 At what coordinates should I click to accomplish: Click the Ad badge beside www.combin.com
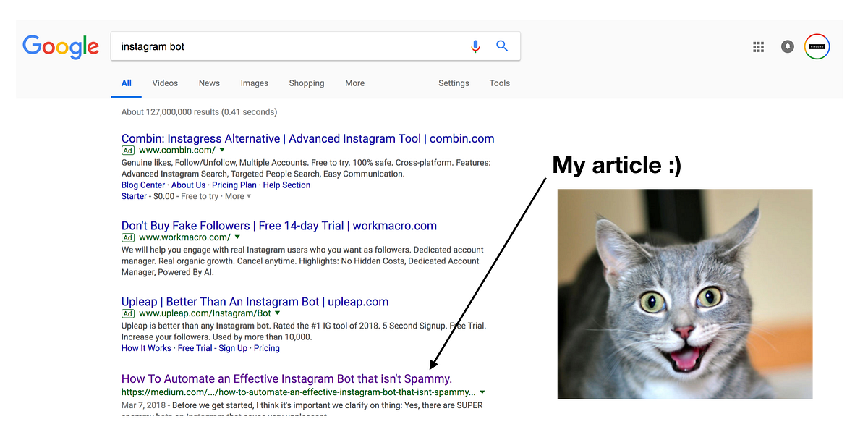coord(128,151)
